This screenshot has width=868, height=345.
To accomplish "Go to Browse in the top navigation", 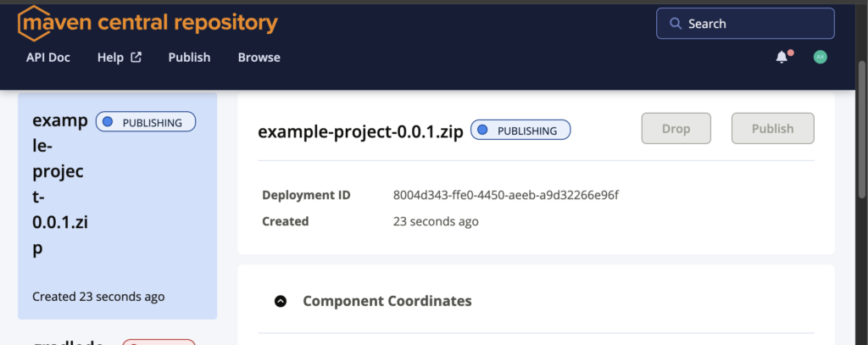I will (x=259, y=58).
